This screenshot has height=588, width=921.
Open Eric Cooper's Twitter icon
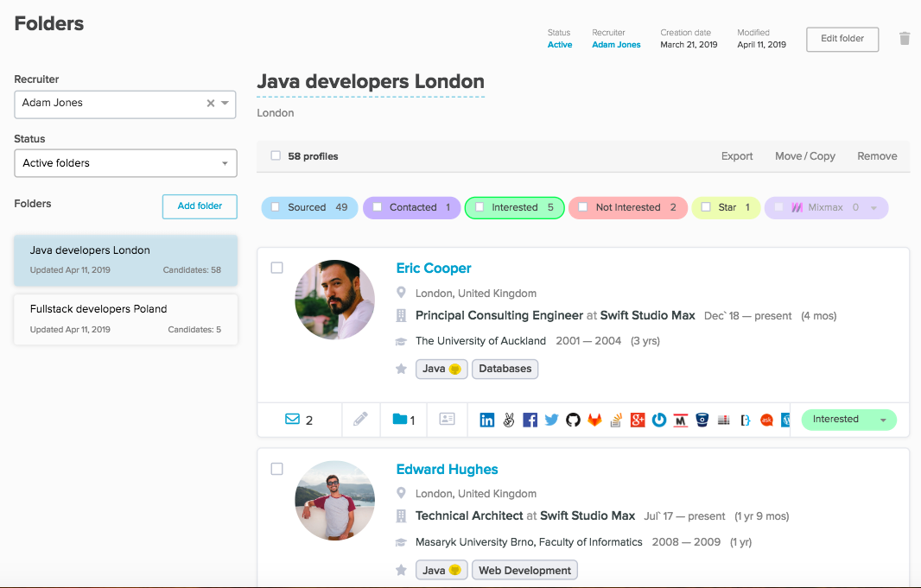[x=551, y=420]
